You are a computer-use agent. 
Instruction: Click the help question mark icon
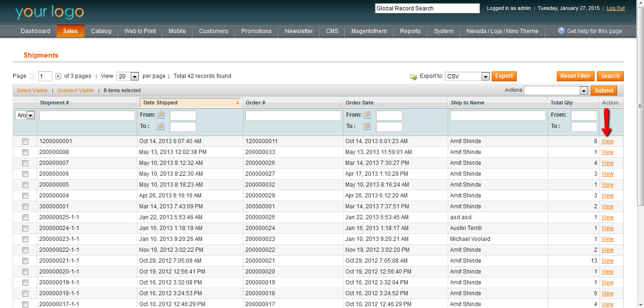[x=561, y=31]
